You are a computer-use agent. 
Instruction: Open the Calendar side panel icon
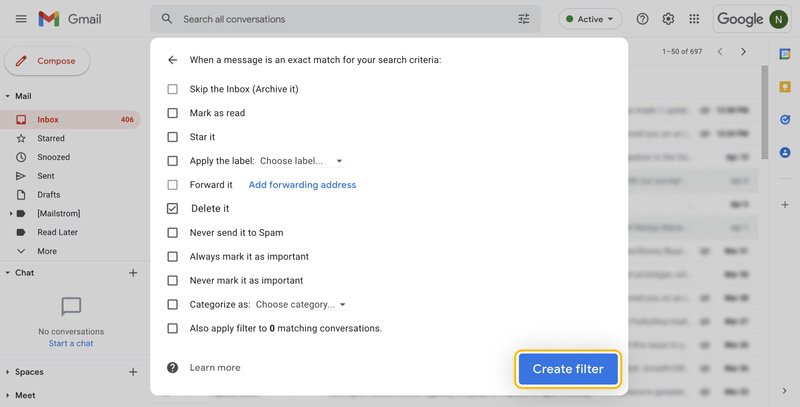(x=785, y=54)
